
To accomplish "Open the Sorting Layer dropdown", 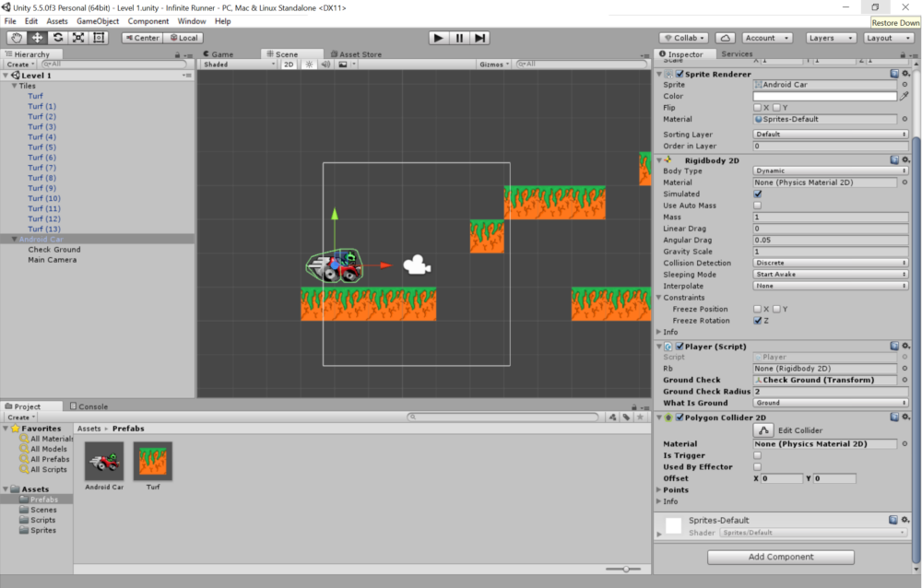I will coord(827,134).
